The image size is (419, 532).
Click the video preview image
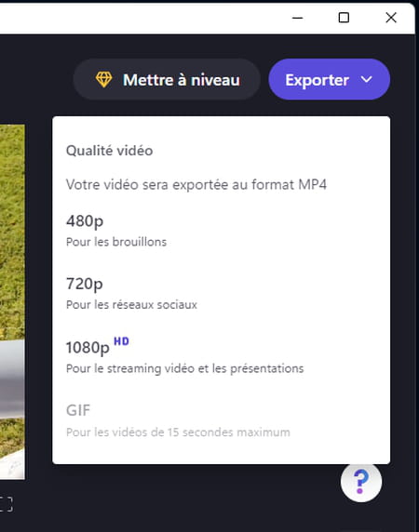pyautogui.click(x=12, y=302)
